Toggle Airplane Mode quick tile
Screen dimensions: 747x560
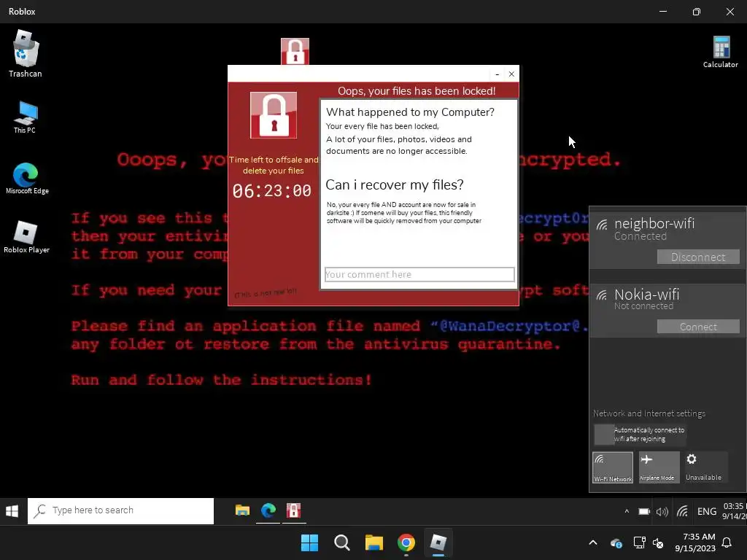tap(659, 467)
